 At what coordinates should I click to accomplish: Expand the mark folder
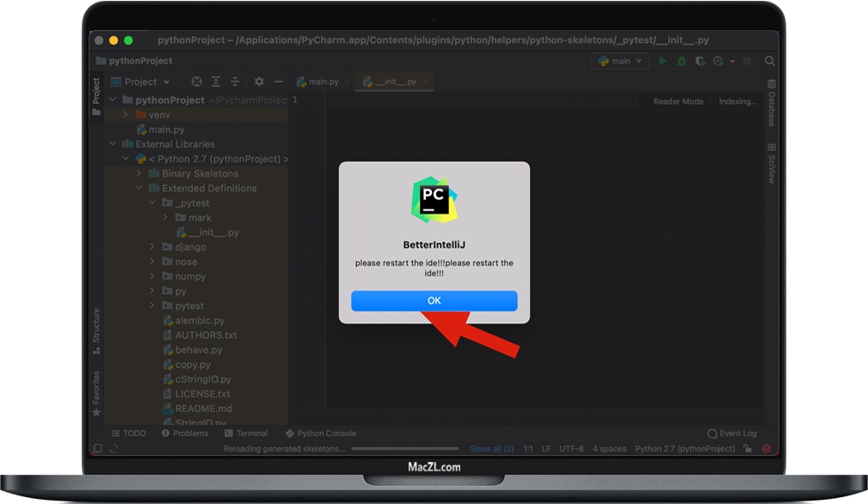[165, 218]
